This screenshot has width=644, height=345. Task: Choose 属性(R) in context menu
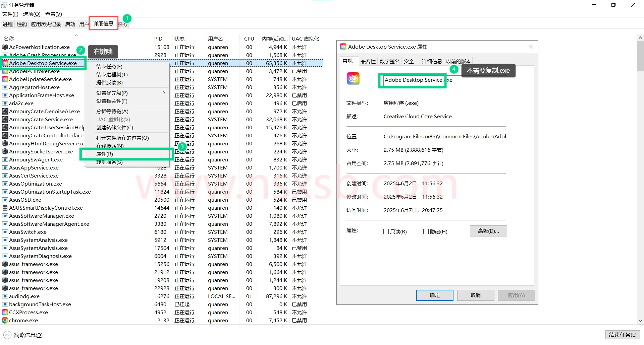[127, 154]
